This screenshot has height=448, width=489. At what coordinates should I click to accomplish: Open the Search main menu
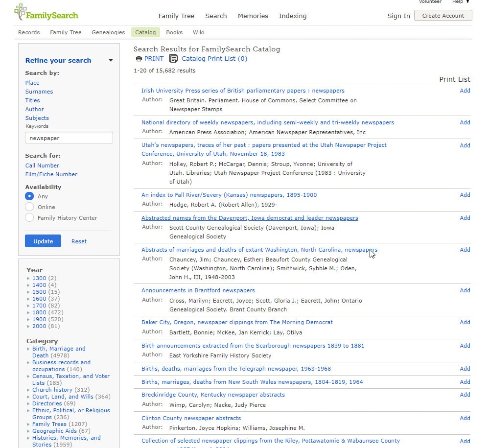pyautogui.click(x=216, y=16)
